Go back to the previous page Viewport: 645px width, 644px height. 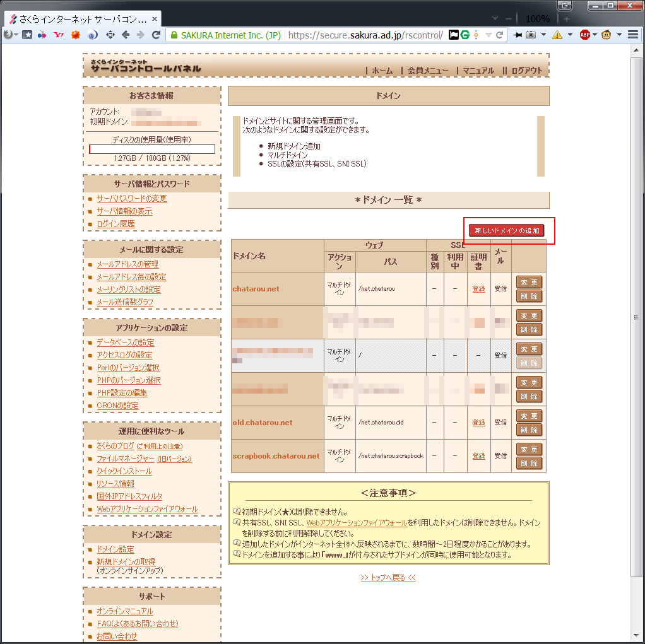coord(126,35)
